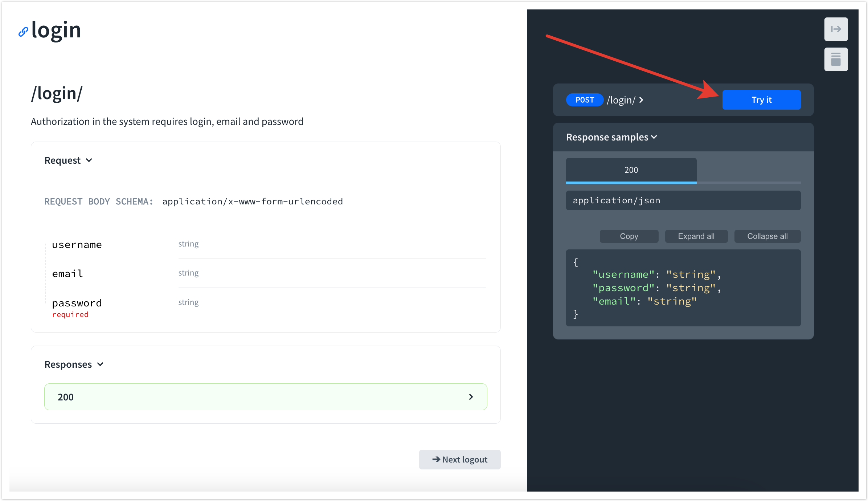Viewport: 868px width, 501px height.
Task: Click the chevron next to POST /login/ path
Action: (x=642, y=100)
